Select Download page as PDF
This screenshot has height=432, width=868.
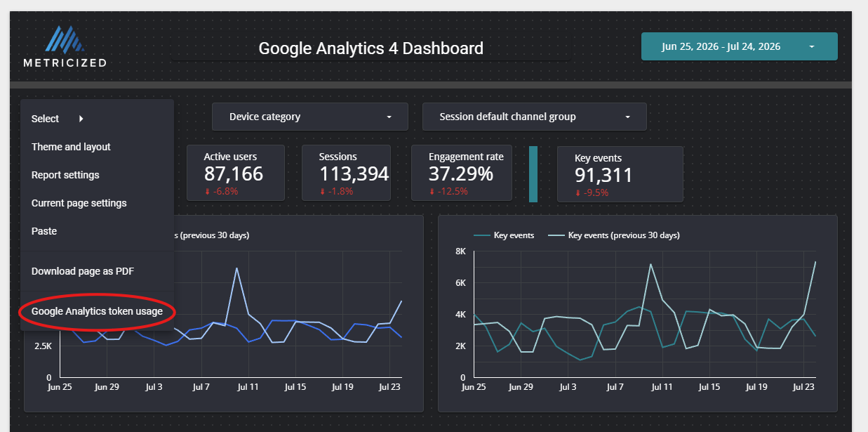(97, 271)
